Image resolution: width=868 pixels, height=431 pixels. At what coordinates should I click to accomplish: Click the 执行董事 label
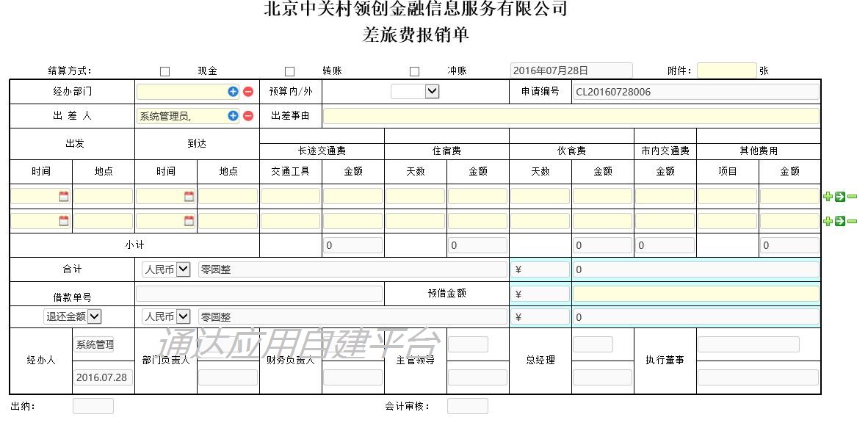coord(665,361)
